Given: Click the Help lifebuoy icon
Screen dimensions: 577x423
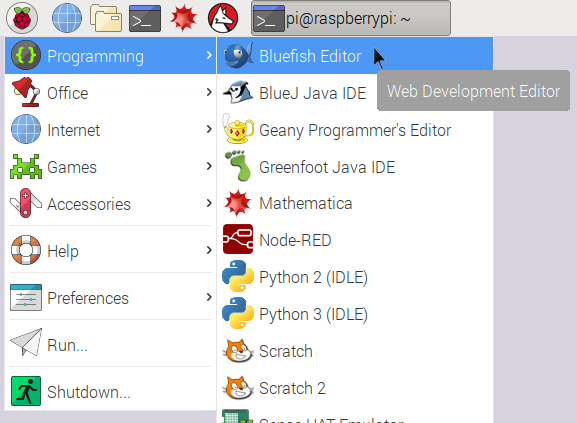Looking at the screenshot, I should (x=25, y=250).
